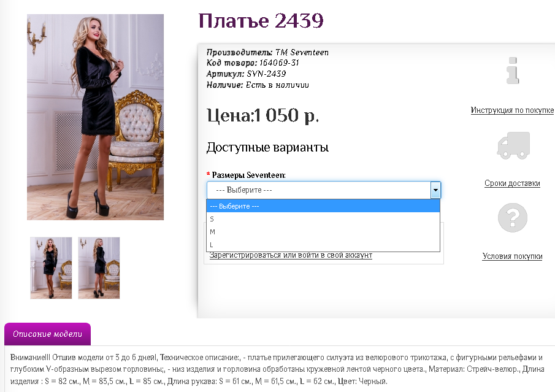Screen dimensions: 555x392
Task: Choose size L in the dropdown list
Action: (x=323, y=245)
